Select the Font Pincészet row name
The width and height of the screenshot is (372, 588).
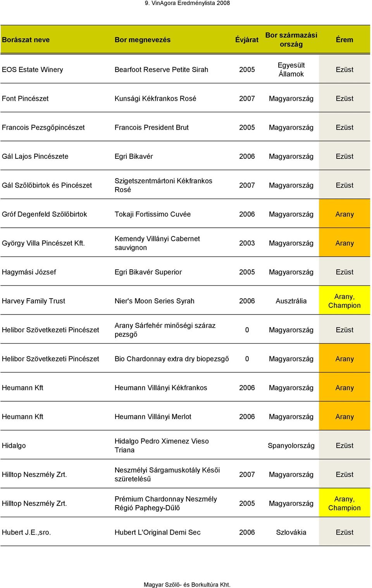click(x=25, y=98)
